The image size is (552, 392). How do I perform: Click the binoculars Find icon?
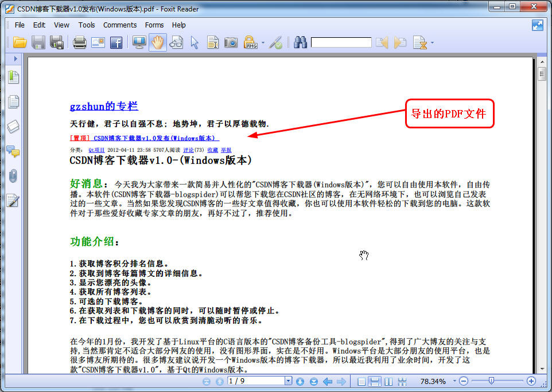tap(300, 42)
